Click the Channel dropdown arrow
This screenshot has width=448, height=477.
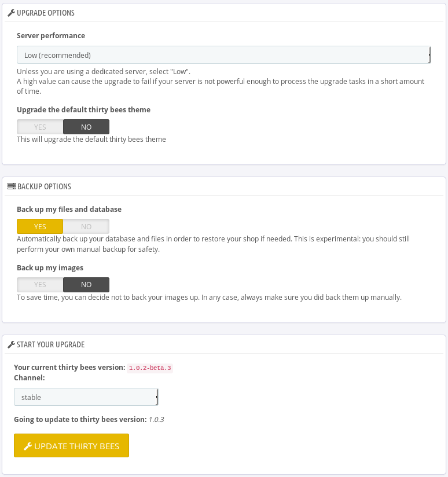coord(157,397)
